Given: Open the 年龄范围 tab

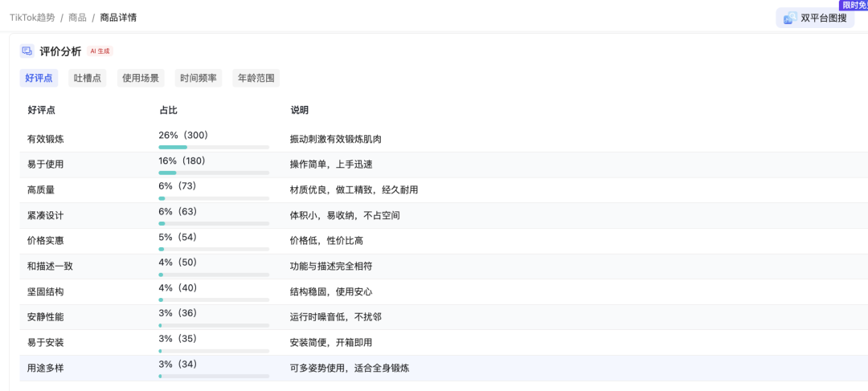Looking at the screenshot, I should [256, 78].
